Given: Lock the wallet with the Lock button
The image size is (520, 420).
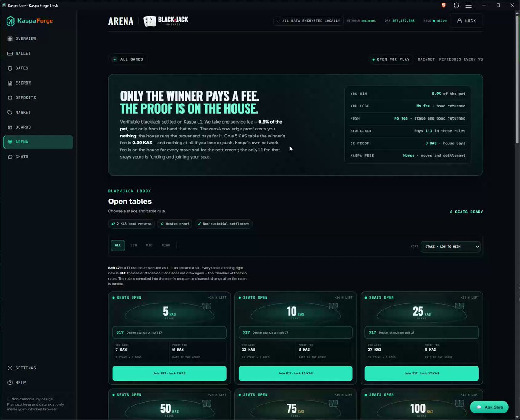Looking at the screenshot, I should click(x=466, y=21).
